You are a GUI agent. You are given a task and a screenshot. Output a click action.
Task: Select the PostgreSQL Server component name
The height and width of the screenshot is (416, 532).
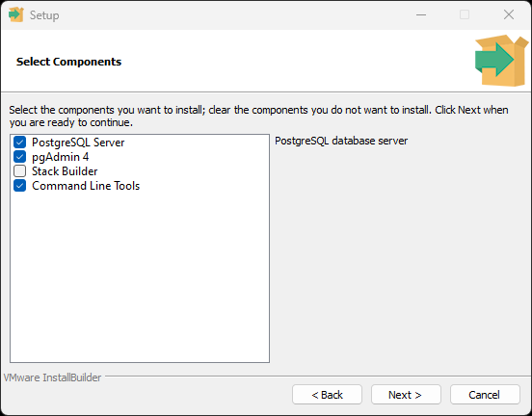78,143
